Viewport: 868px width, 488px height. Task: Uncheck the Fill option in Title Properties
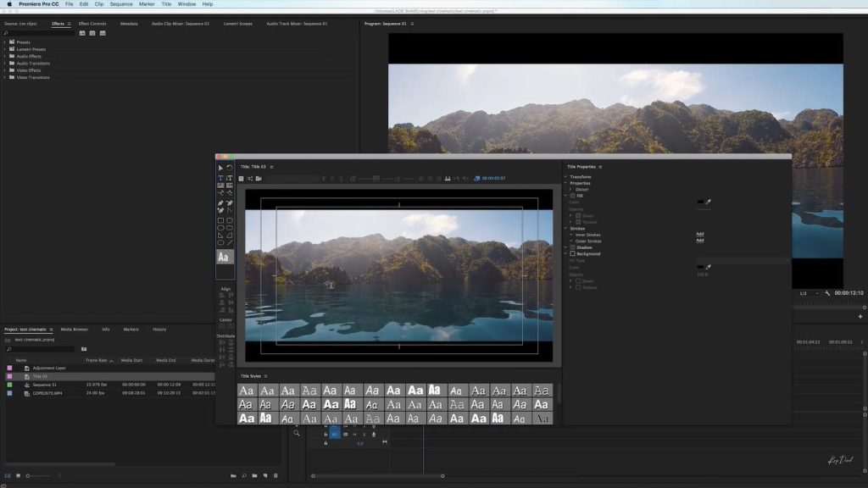point(573,196)
